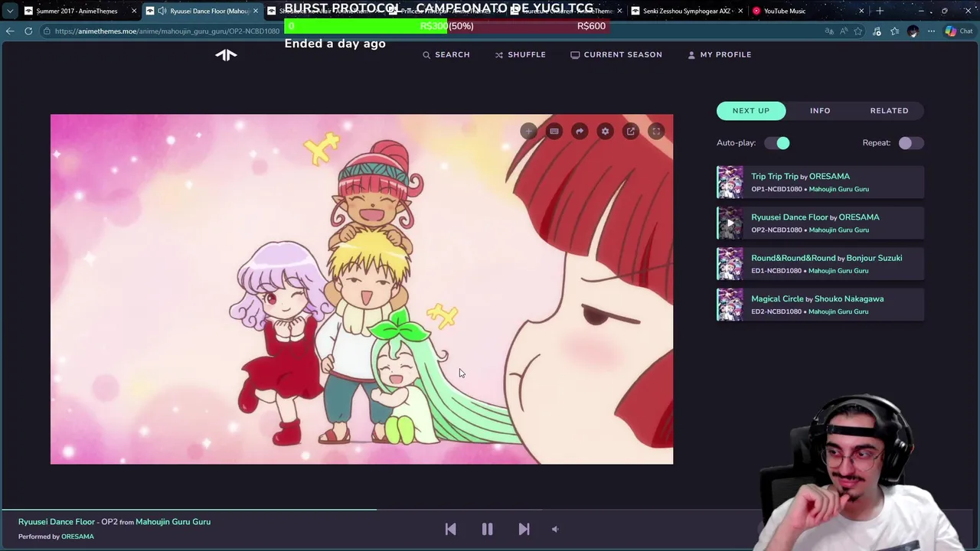The image size is (980, 551).
Task: Open the browser three-dot menu
Action: 931,31
